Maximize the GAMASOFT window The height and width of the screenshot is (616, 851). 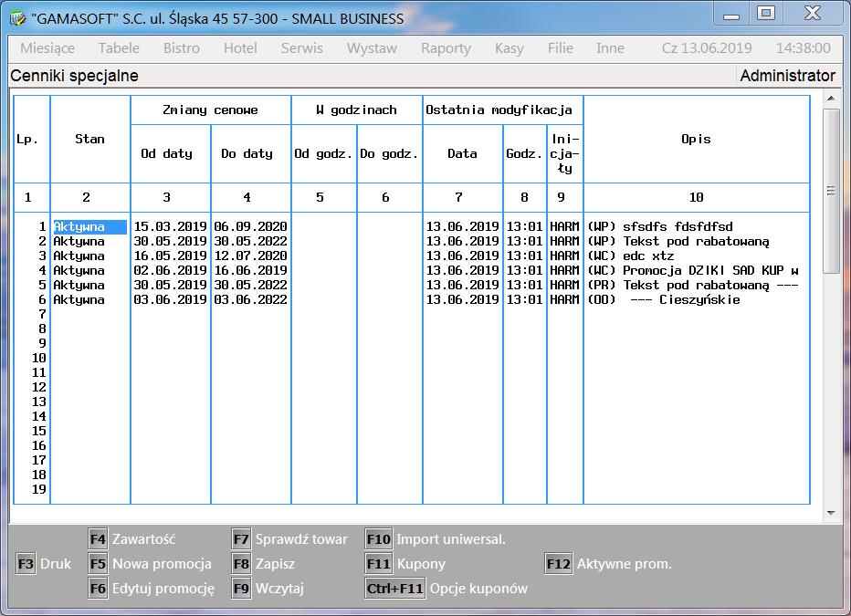point(766,13)
